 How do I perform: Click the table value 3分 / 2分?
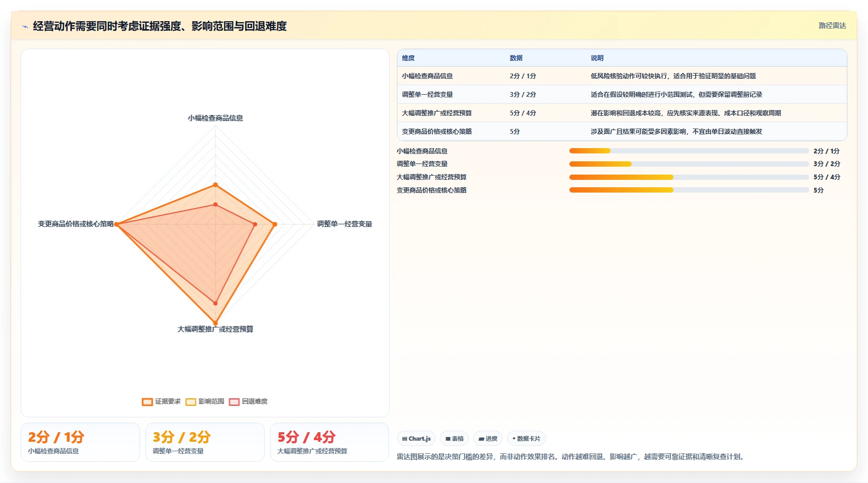523,95
